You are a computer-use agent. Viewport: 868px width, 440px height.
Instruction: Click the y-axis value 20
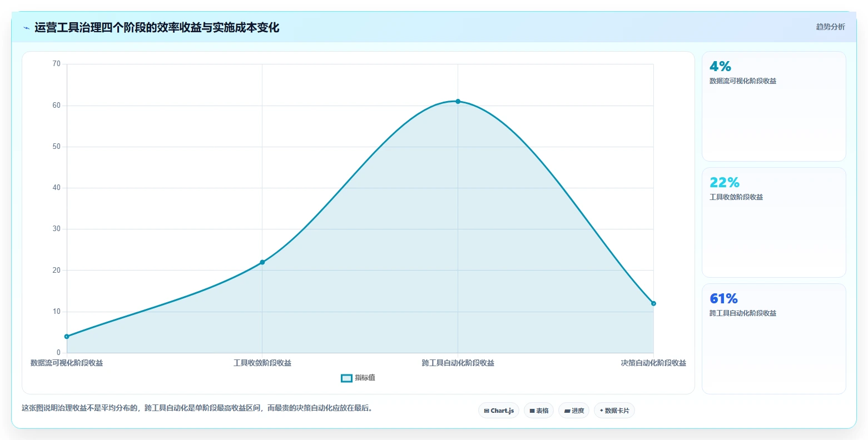57,271
